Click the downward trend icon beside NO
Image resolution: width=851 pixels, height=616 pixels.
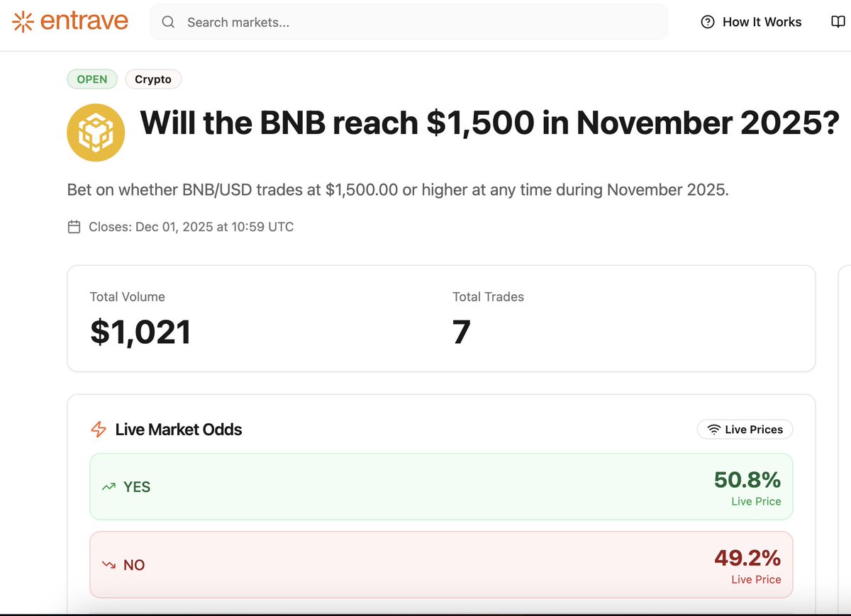pos(109,565)
